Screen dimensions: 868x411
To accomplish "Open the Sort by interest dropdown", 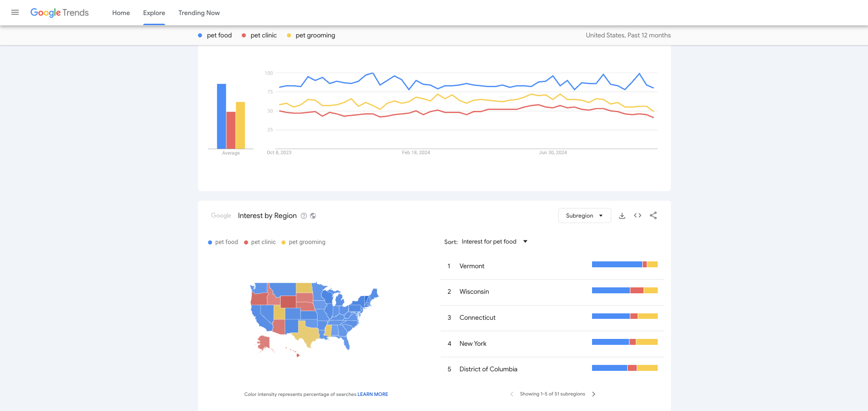I will (x=494, y=242).
